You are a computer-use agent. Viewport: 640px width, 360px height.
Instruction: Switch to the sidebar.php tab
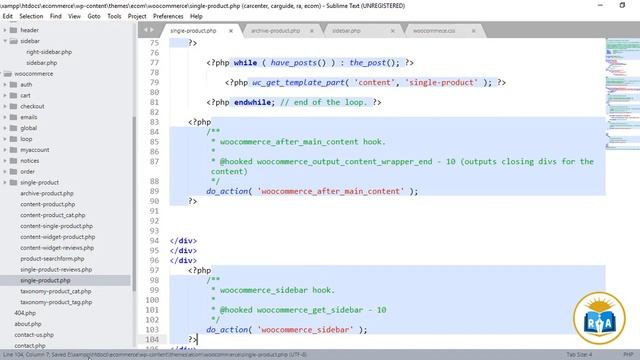tap(346, 31)
